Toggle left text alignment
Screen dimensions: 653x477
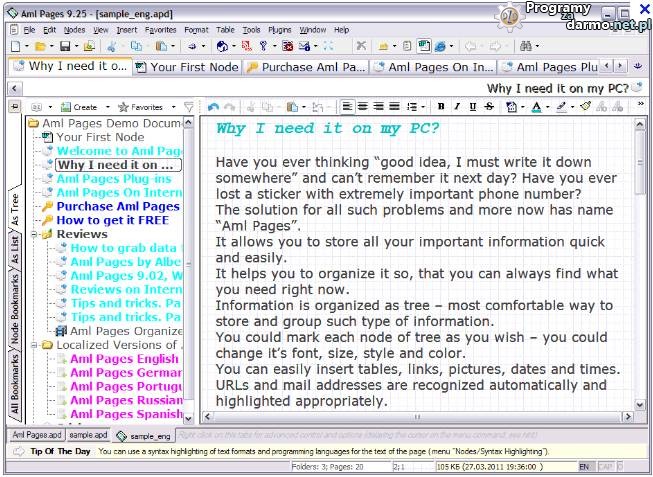(x=346, y=107)
